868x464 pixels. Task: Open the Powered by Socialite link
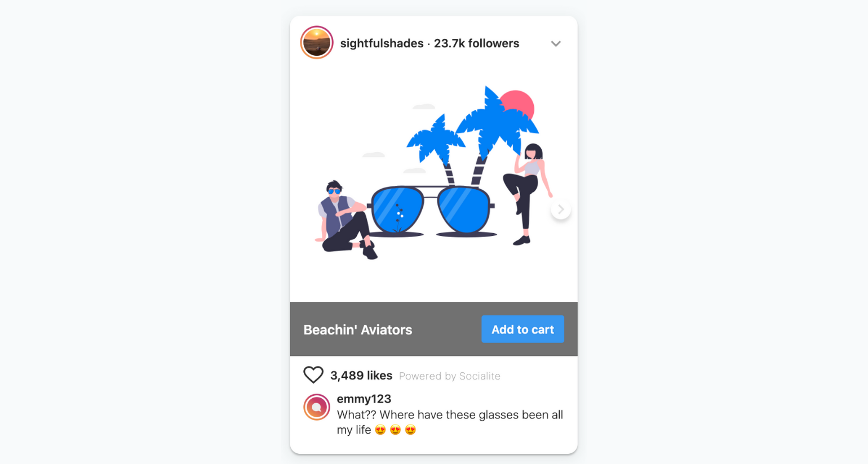pyautogui.click(x=450, y=376)
